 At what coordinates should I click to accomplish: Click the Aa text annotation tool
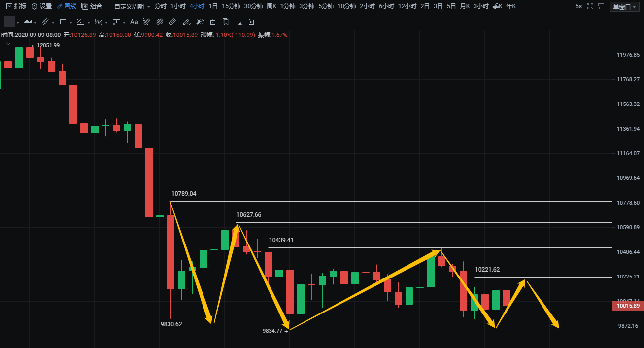134,22
